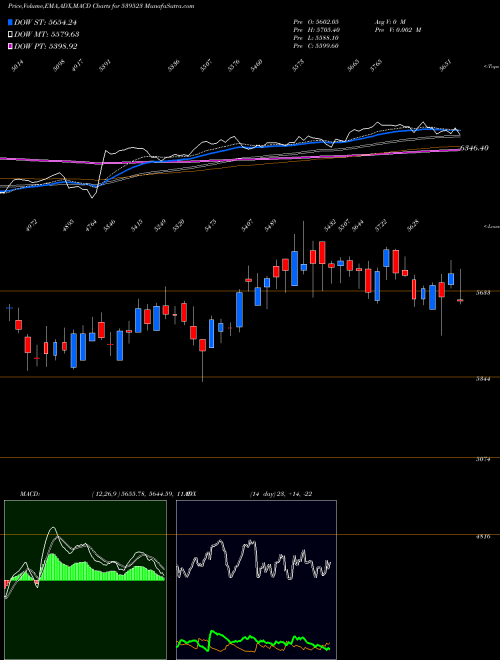This screenshot has width=500, height=660.
Task: Click the Avg V: 0 M volume text
Action: tap(389, 21)
